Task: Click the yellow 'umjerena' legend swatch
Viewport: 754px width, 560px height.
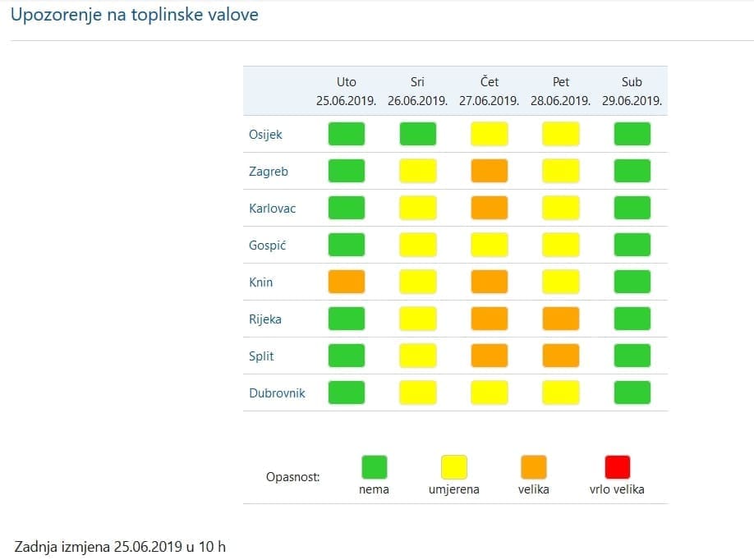Action: [x=453, y=467]
